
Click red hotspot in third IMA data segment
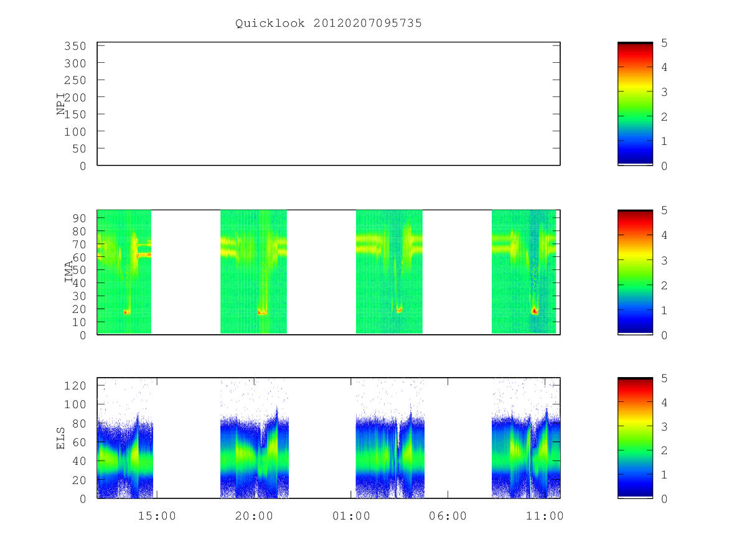[x=399, y=309]
